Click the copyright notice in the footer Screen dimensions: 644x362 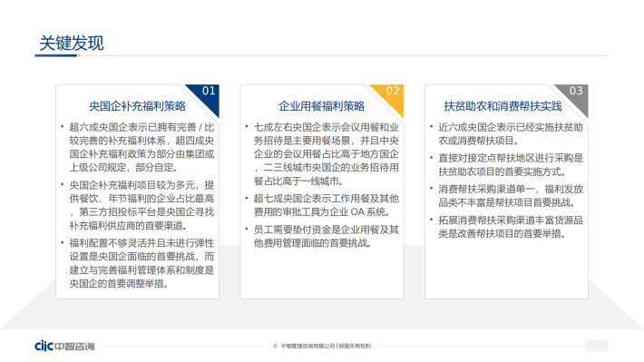322,346
